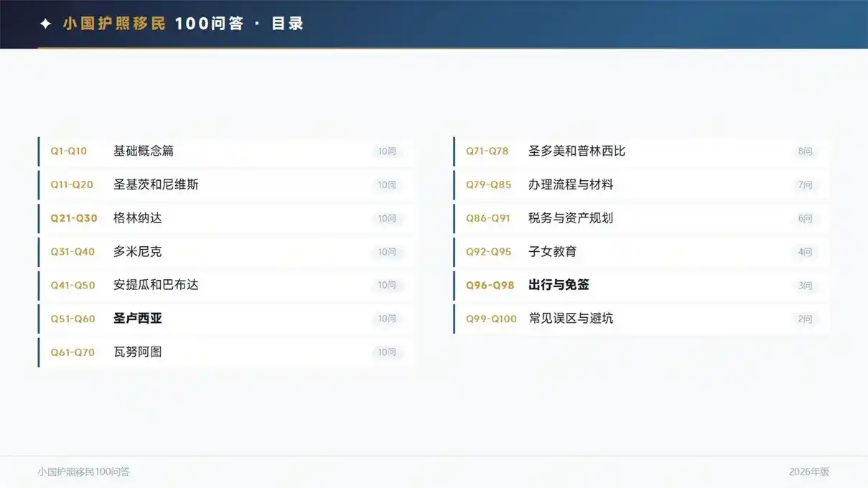Click the Q79-Q85 range label
This screenshot has width=868, height=488.
point(489,185)
